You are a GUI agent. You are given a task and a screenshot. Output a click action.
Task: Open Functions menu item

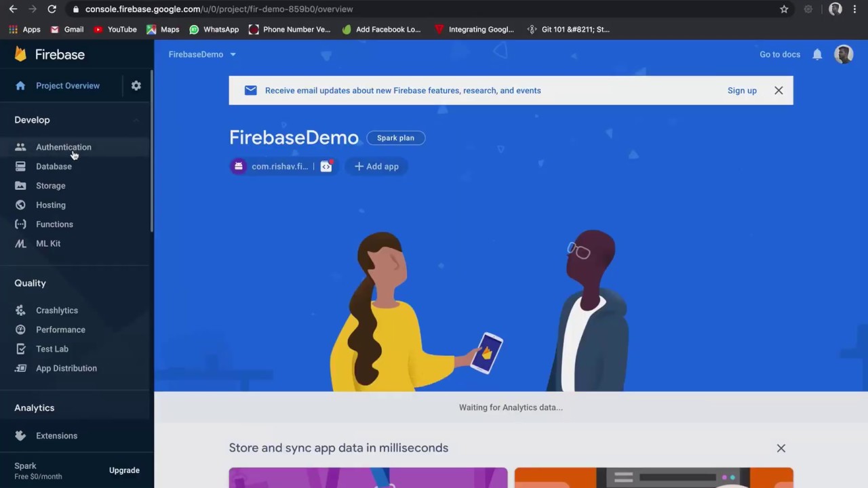click(54, 224)
